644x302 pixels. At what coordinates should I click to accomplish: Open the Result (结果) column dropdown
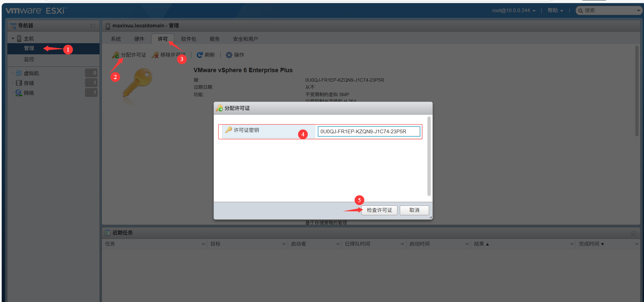click(x=572, y=244)
